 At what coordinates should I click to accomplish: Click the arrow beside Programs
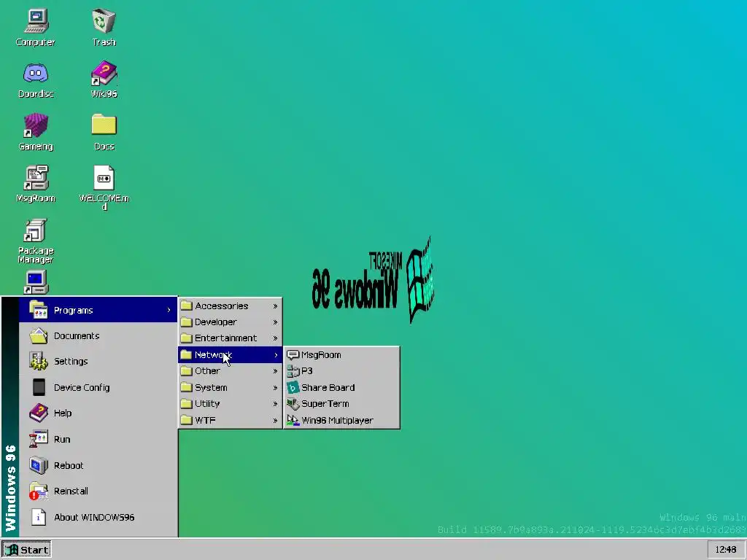[169, 310]
